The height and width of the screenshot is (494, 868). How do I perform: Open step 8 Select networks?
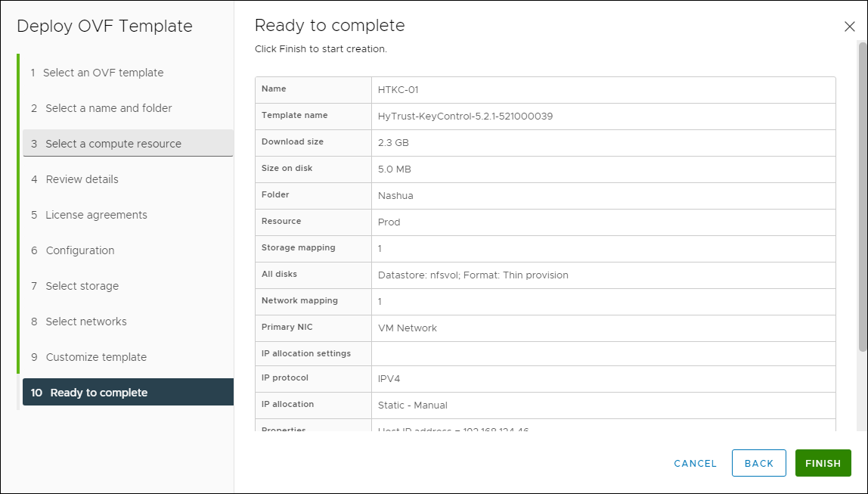128,322
